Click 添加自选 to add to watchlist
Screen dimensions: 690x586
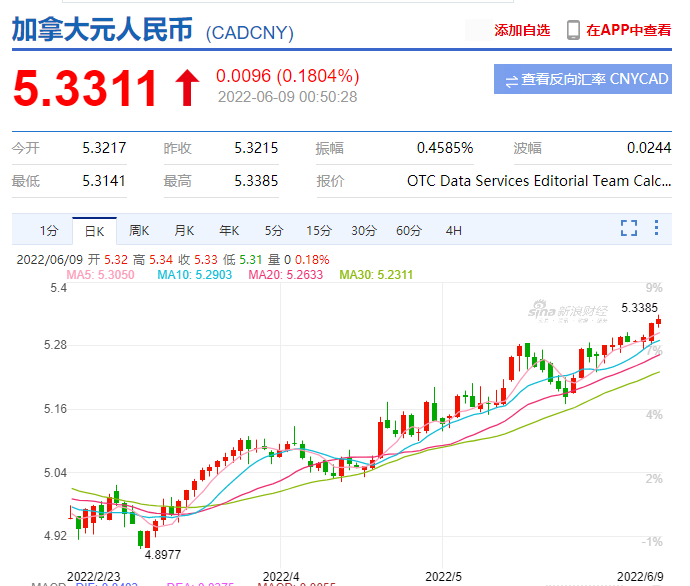point(522,30)
